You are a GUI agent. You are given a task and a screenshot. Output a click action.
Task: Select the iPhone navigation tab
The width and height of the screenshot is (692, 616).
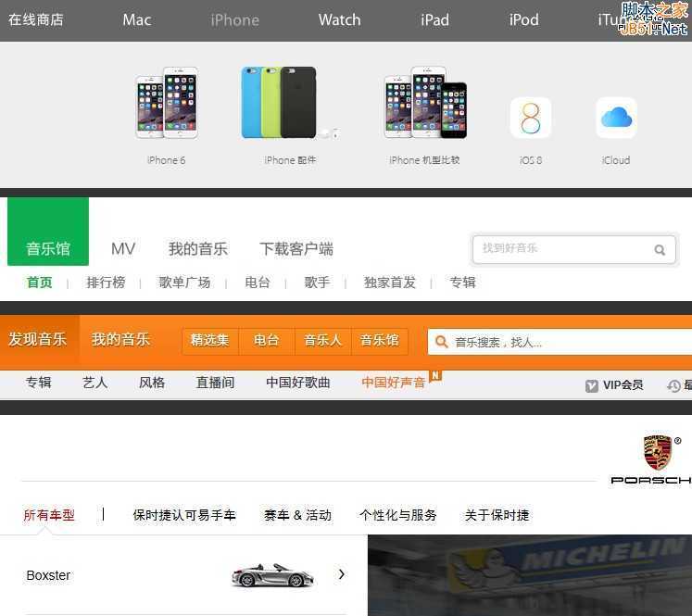click(x=234, y=20)
